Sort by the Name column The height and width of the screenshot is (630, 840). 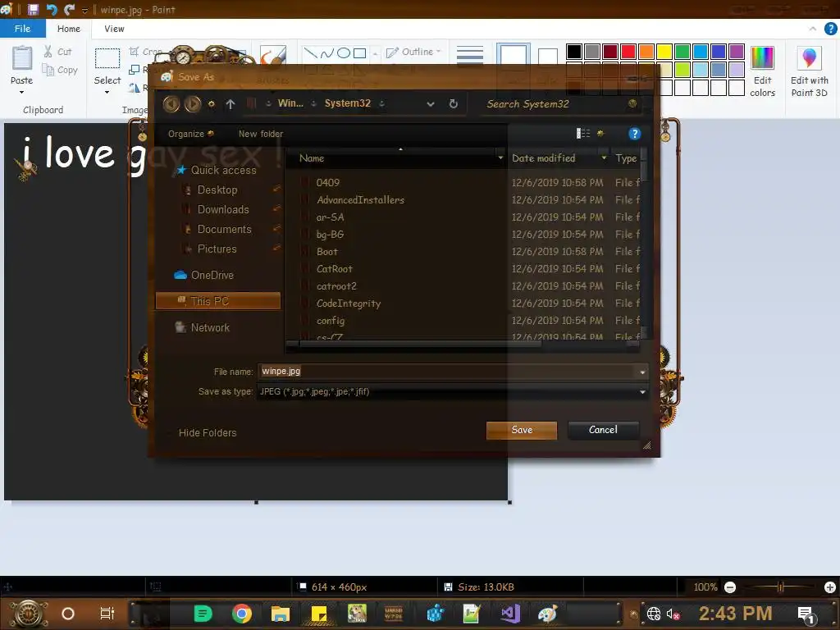tap(311, 158)
